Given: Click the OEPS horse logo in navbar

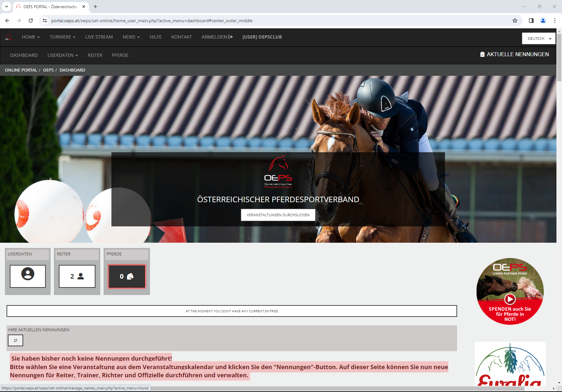Looking at the screenshot, I should coord(9,37).
